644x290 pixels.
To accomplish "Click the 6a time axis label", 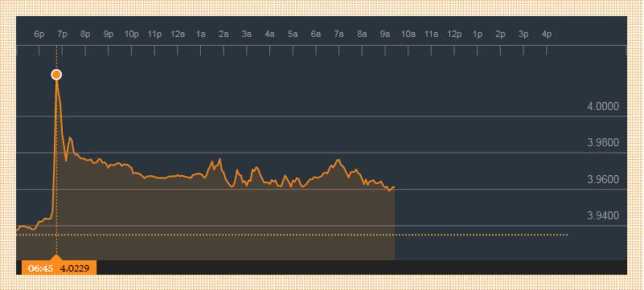I will (316, 34).
